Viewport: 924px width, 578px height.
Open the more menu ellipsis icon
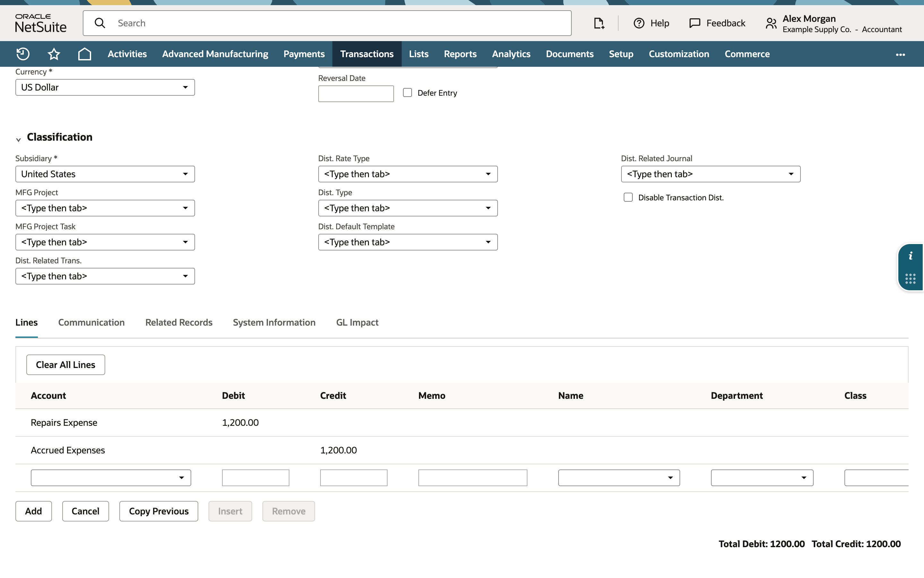point(900,54)
